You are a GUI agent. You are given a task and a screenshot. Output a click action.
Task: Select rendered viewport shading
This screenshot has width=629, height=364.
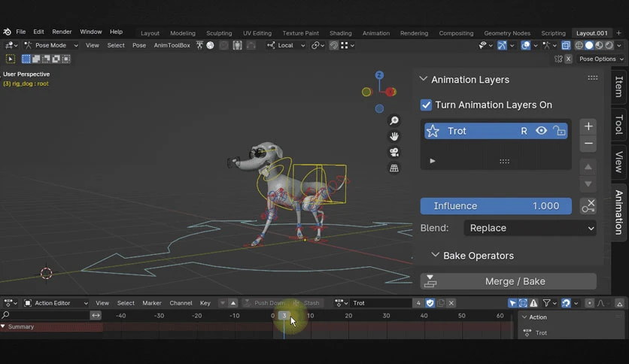pyautogui.click(x=609, y=45)
